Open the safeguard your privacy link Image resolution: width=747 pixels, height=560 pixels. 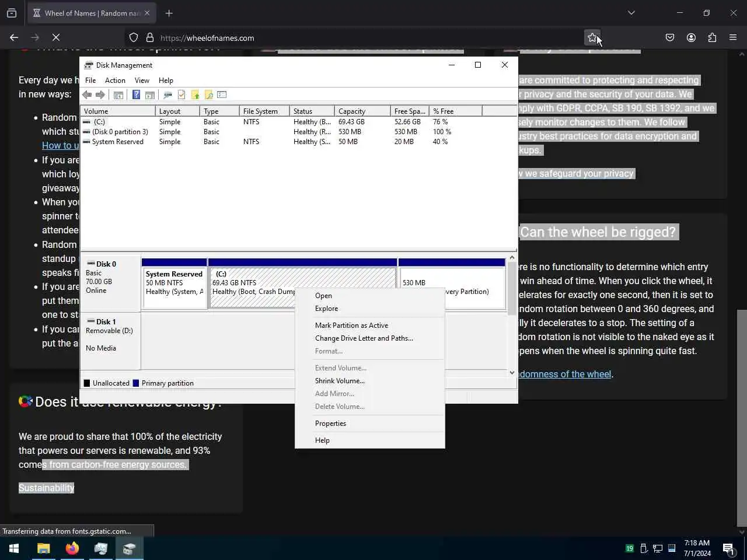coord(576,174)
